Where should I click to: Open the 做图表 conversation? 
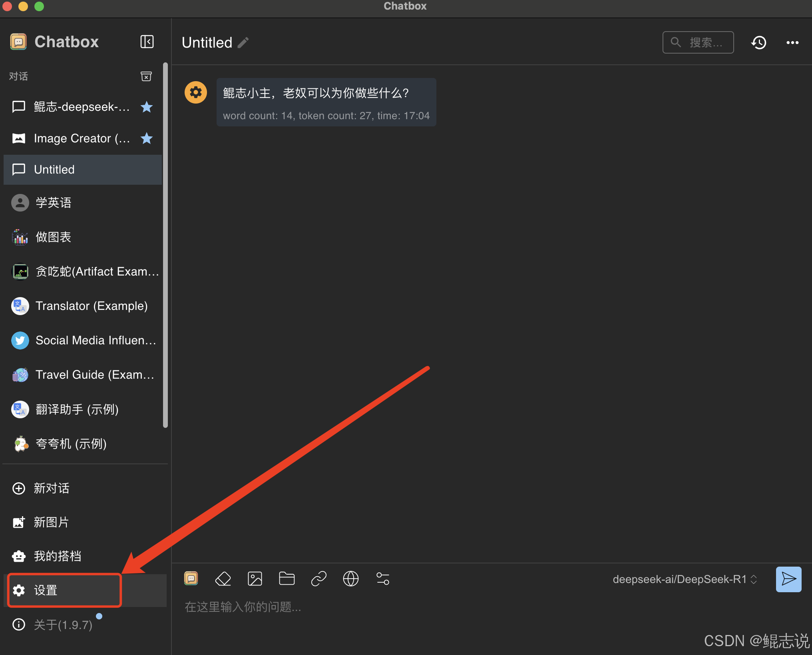pyautogui.click(x=53, y=237)
